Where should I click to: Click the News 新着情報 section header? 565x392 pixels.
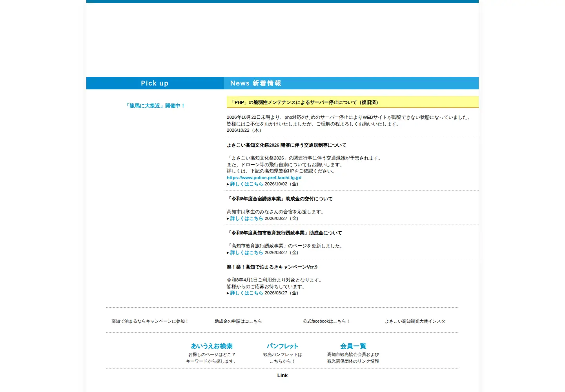(351, 83)
